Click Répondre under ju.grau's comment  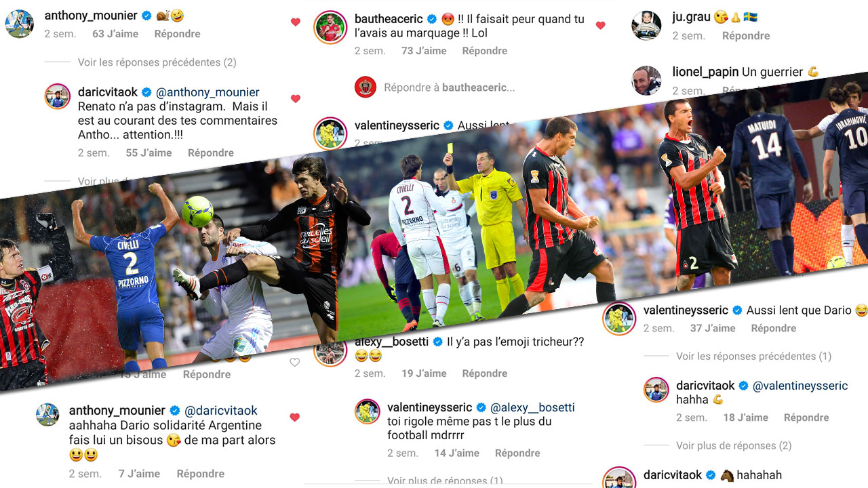tap(746, 36)
